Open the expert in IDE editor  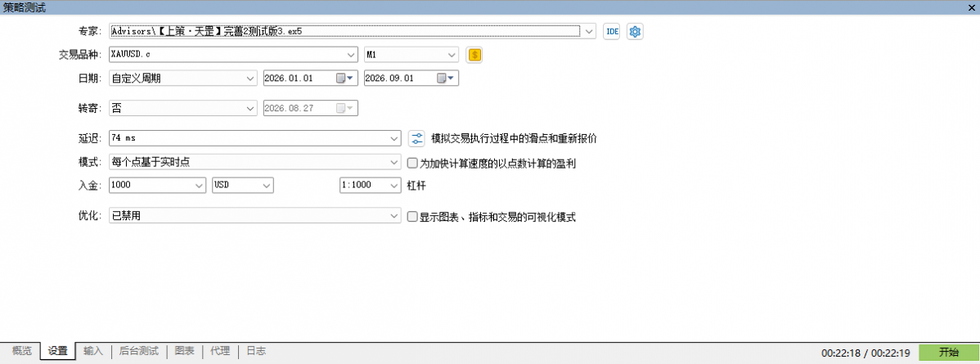point(610,31)
